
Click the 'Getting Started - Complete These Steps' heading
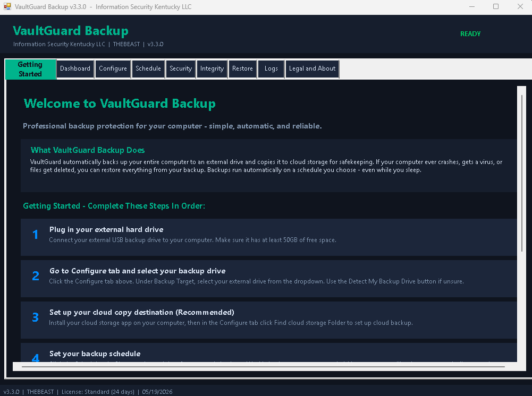coord(114,206)
